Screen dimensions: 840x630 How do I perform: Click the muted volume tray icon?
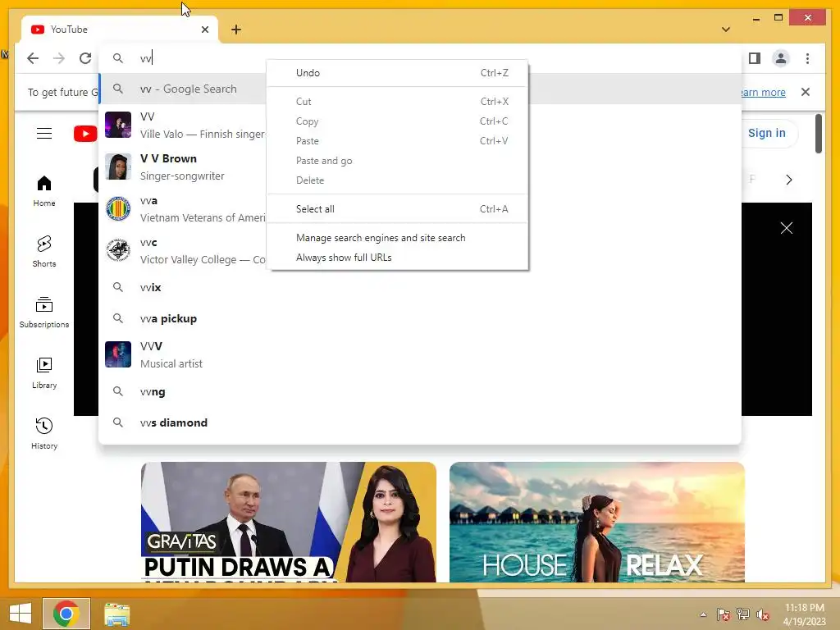click(x=763, y=614)
